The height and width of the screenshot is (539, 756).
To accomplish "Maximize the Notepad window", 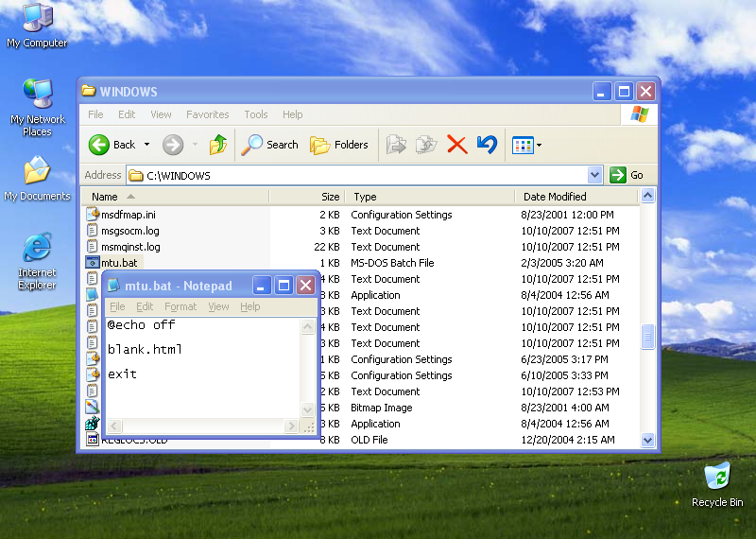I will (x=283, y=286).
